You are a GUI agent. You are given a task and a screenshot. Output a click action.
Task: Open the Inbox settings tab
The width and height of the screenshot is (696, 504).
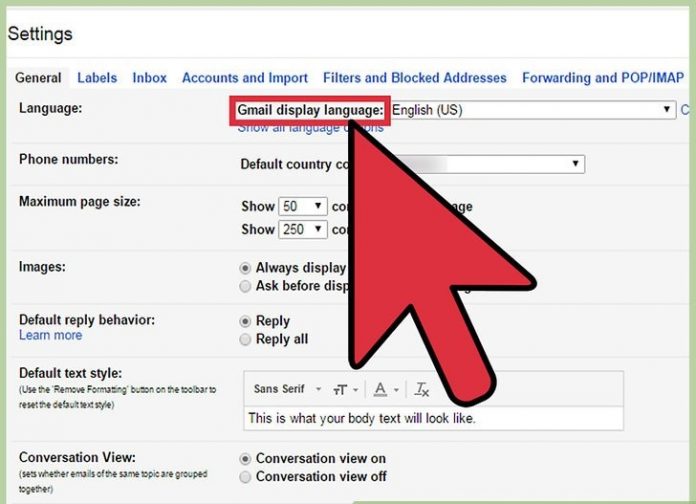coord(150,78)
